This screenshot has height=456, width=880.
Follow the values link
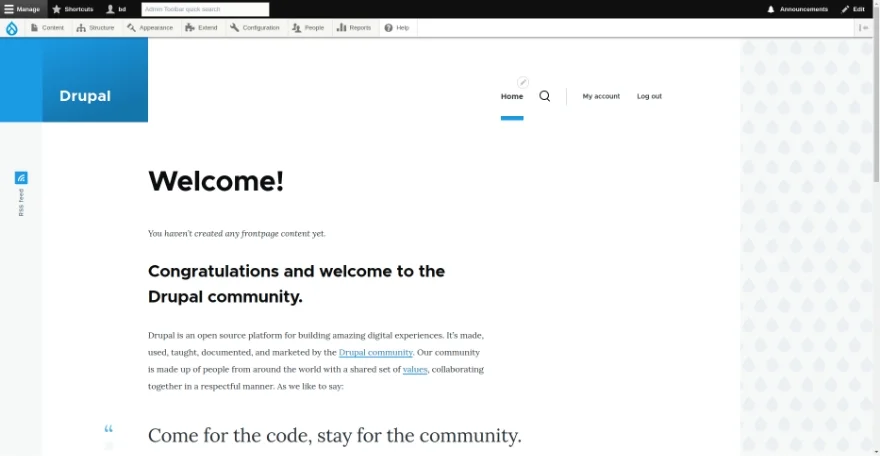[415, 369]
